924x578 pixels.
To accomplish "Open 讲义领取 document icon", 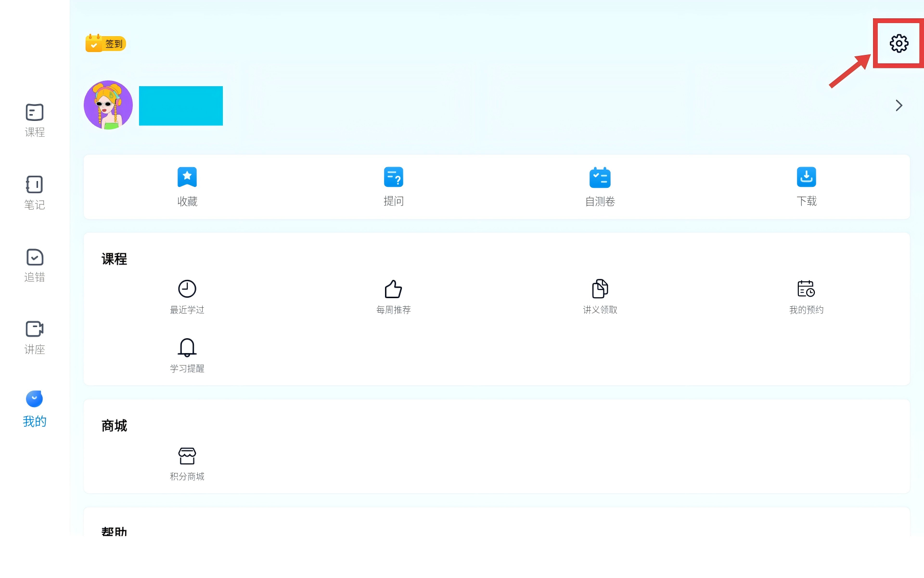I will [600, 289].
